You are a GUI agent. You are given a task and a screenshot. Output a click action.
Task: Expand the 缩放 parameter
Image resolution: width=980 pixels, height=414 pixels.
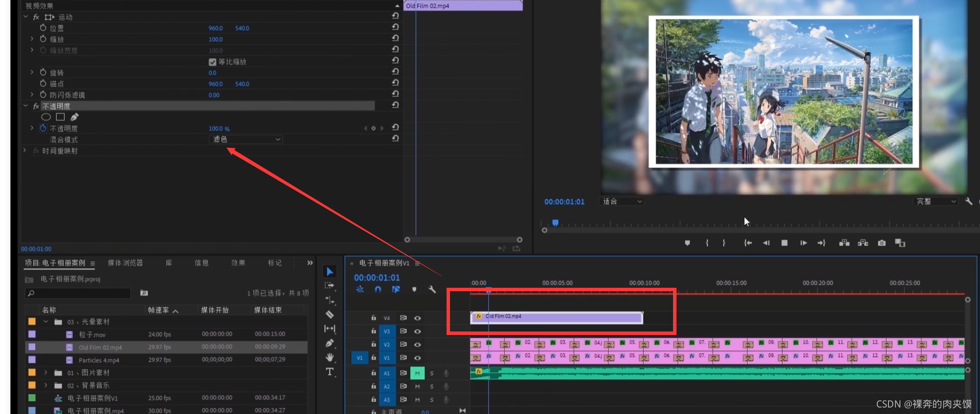pos(32,38)
